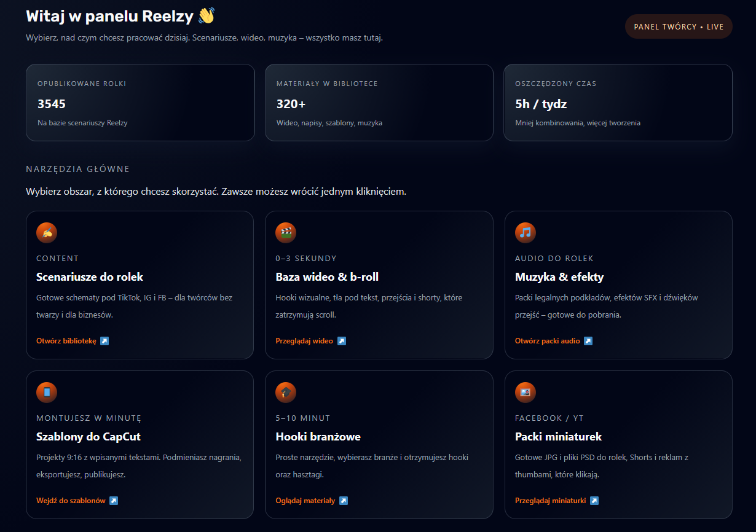Click the Szablony do CapCut heading
This screenshot has width=756, height=532.
coord(89,437)
